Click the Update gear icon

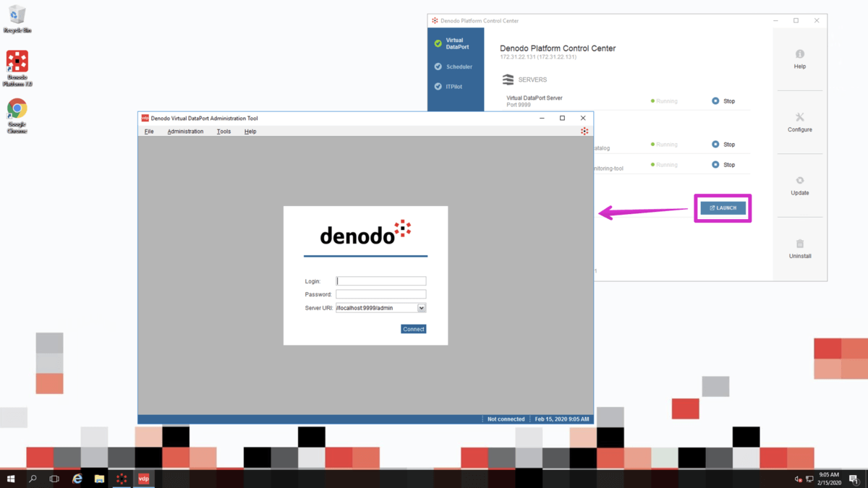click(799, 181)
